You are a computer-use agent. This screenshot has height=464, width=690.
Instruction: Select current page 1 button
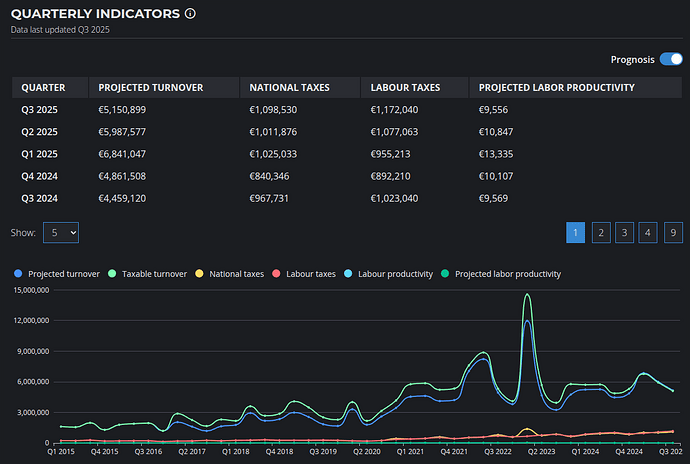point(576,232)
